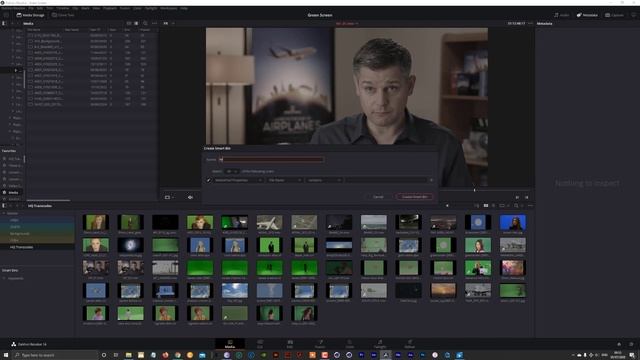
Task: Open File Explorer from the taskbar
Action: [129, 355]
